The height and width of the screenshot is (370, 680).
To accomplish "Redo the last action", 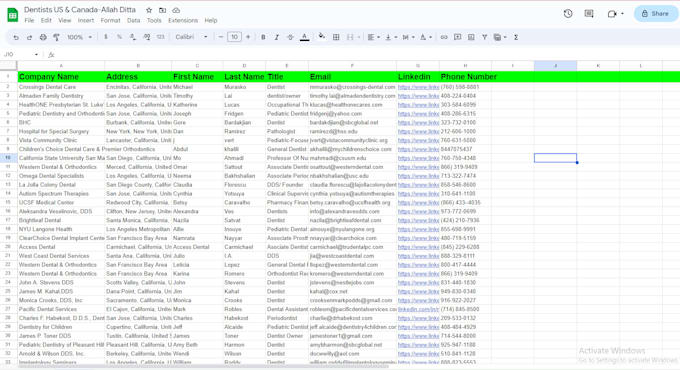I will (x=29, y=37).
